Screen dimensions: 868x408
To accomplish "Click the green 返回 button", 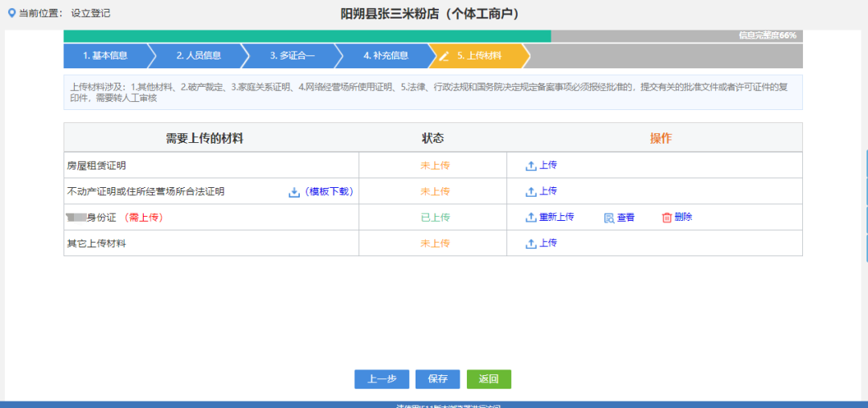I will [489, 379].
